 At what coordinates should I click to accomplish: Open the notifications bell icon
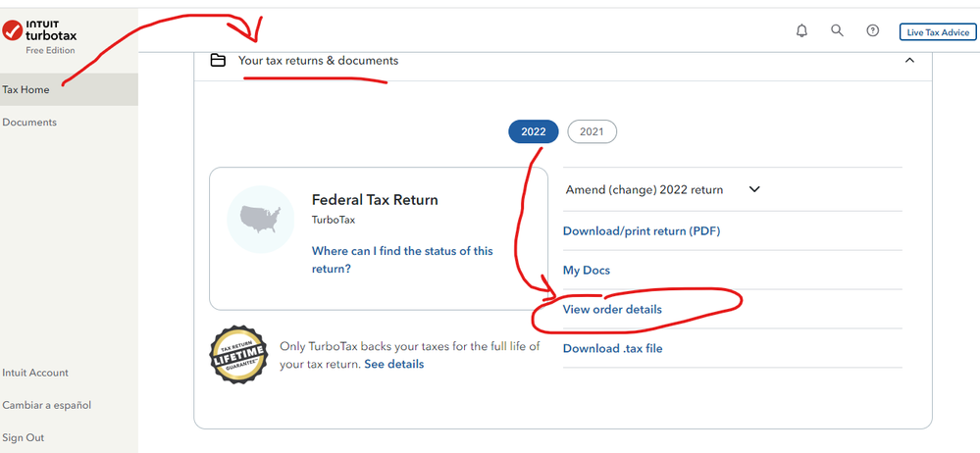pos(801,30)
